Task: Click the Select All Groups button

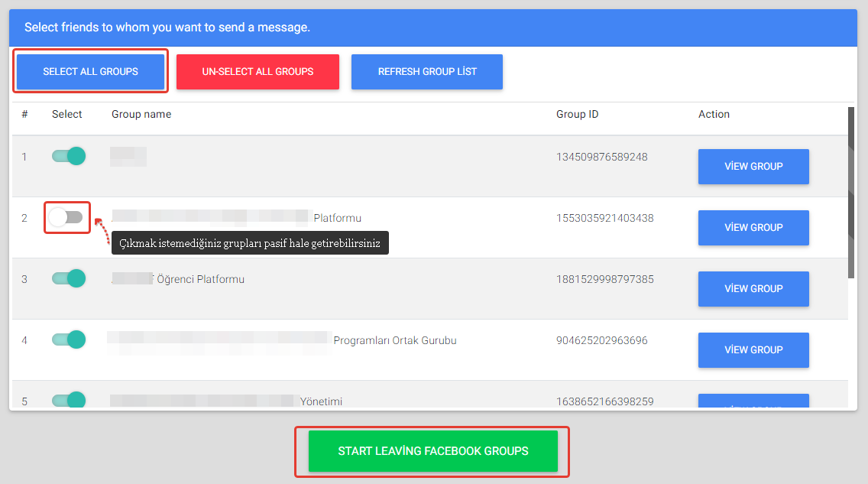Action: (x=90, y=72)
